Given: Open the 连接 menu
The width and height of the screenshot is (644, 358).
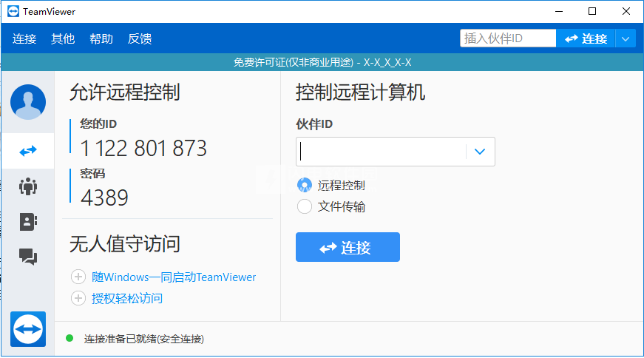Looking at the screenshot, I should pos(24,38).
